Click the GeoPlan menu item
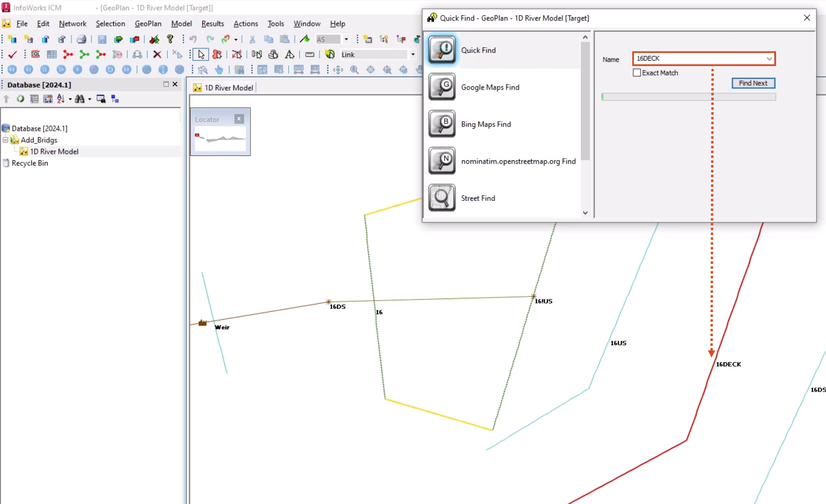Viewport: 826px width, 504px height. (x=148, y=24)
